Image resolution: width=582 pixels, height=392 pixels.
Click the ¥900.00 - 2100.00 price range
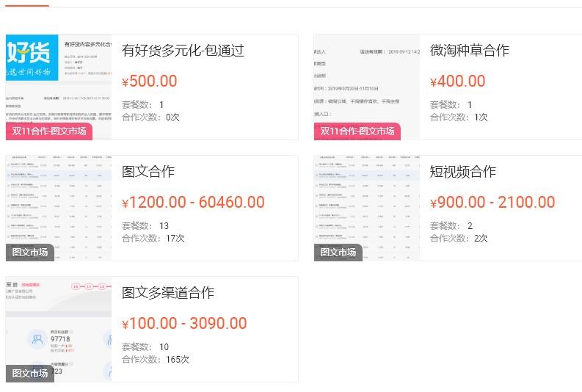[492, 203]
